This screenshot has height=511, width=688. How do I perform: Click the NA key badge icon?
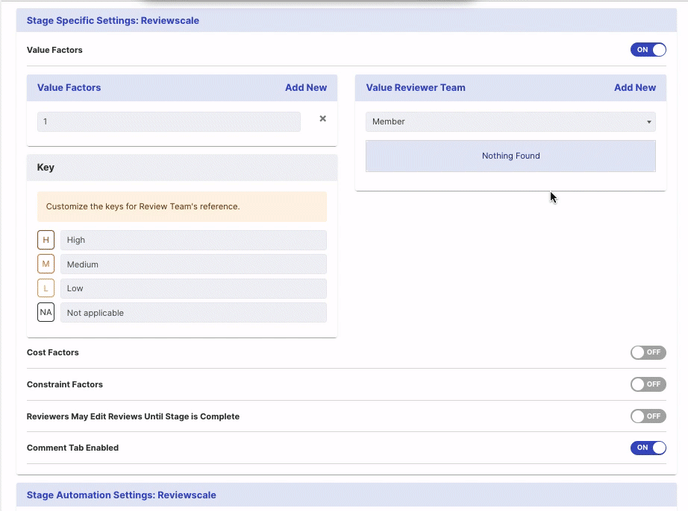[x=46, y=313]
